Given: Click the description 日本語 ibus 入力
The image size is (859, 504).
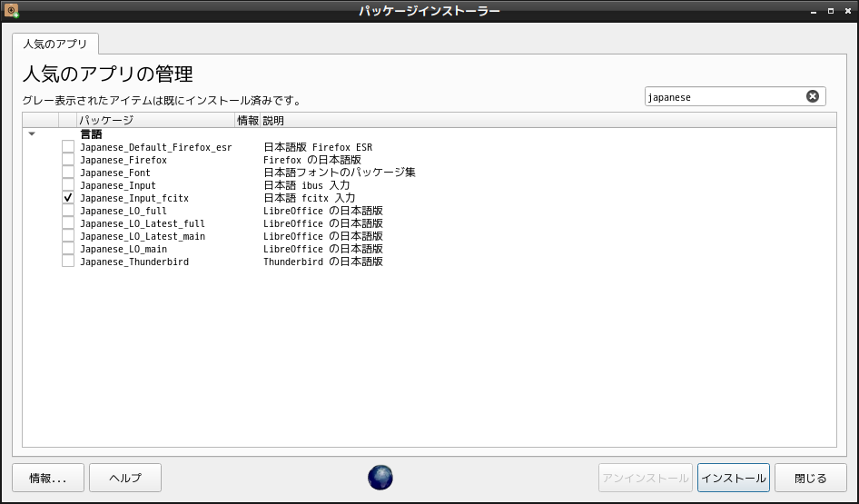Looking at the screenshot, I should tap(307, 186).
